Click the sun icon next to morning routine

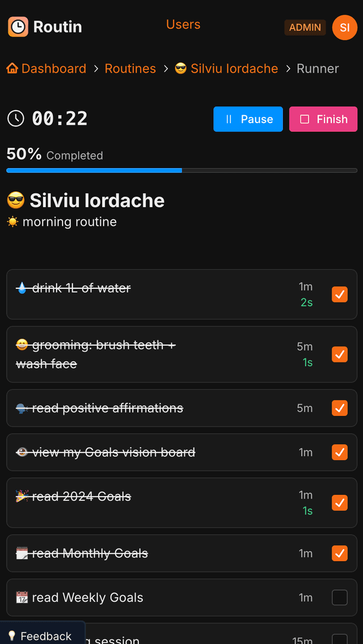(12, 222)
